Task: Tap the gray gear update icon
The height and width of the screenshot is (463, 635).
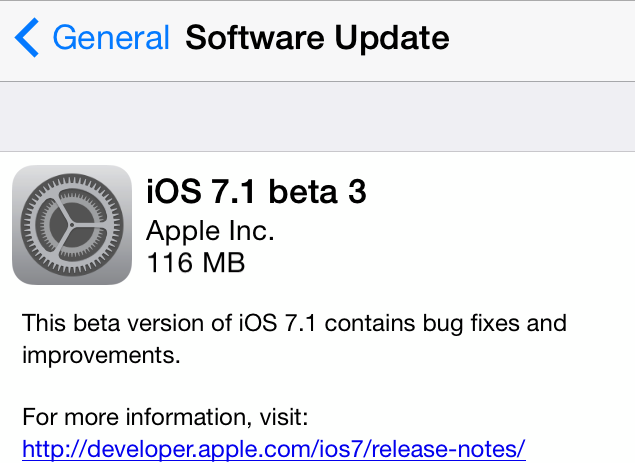Action: (x=72, y=225)
